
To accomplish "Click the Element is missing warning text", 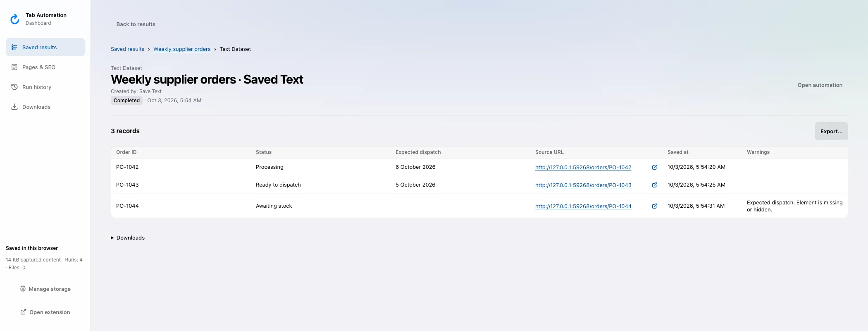I will 794,206.
